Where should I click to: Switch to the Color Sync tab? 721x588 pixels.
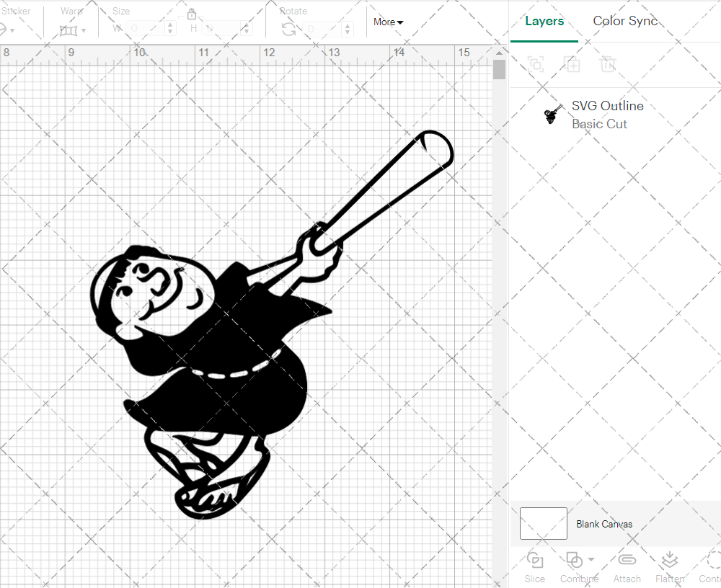coord(625,21)
